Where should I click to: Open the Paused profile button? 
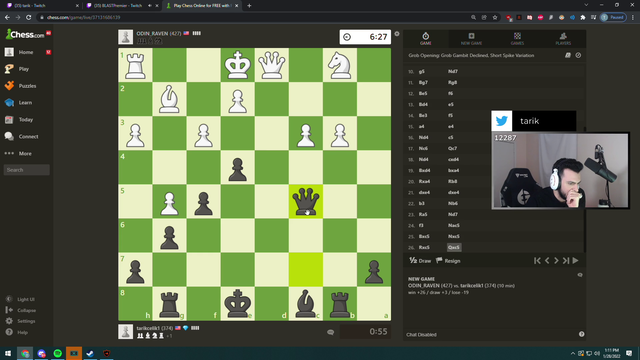pyautogui.click(x=613, y=18)
